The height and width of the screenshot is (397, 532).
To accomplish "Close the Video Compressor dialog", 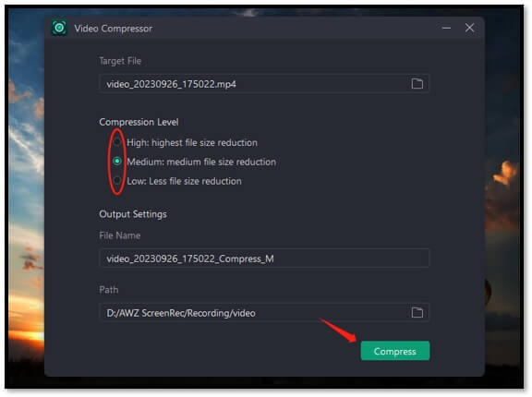I will point(469,28).
